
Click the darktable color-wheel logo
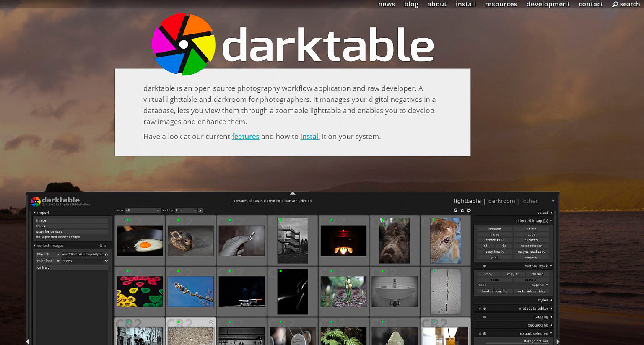[183, 43]
